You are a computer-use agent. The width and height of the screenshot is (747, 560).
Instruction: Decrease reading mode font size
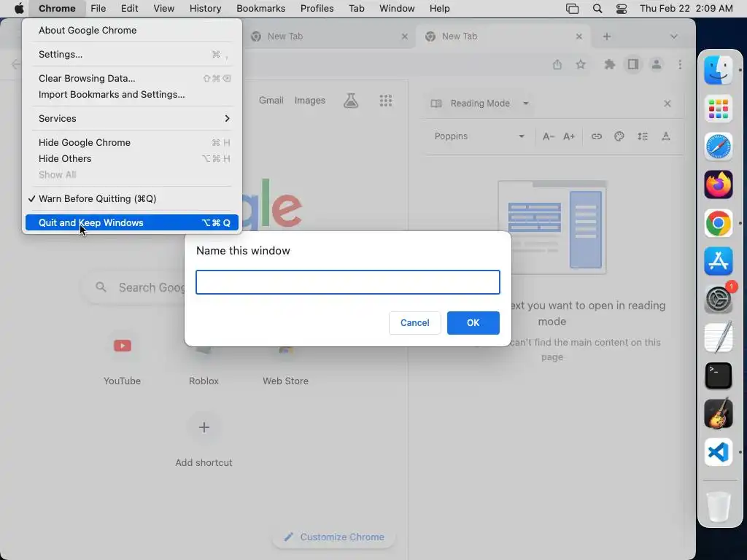tap(549, 136)
